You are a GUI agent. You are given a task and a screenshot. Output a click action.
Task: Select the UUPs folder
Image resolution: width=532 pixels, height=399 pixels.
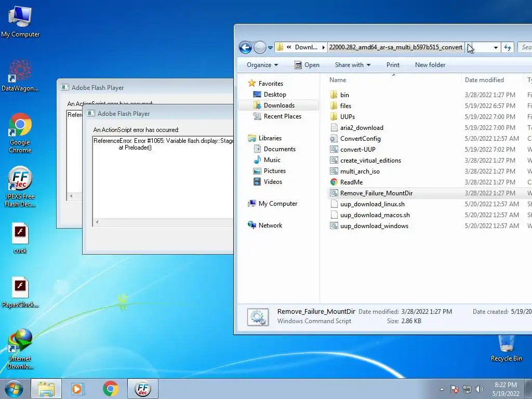pos(348,117)
